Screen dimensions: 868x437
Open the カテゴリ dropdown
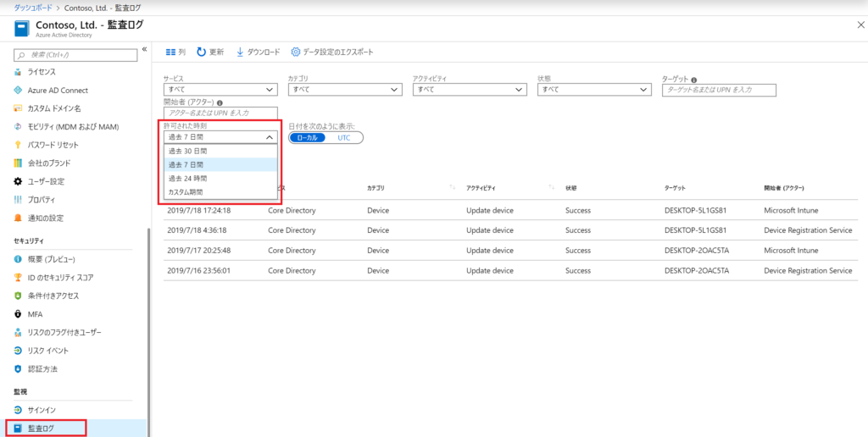[x=345, y=90]
